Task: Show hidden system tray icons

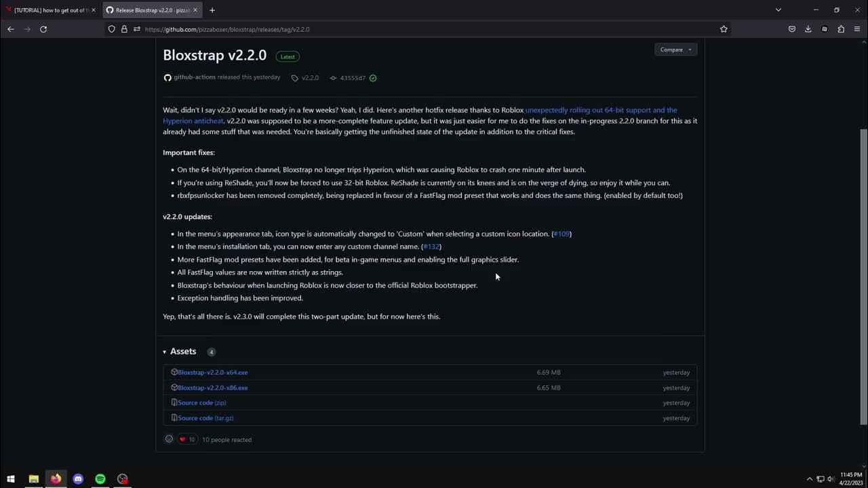Action: tap(809, 479)
